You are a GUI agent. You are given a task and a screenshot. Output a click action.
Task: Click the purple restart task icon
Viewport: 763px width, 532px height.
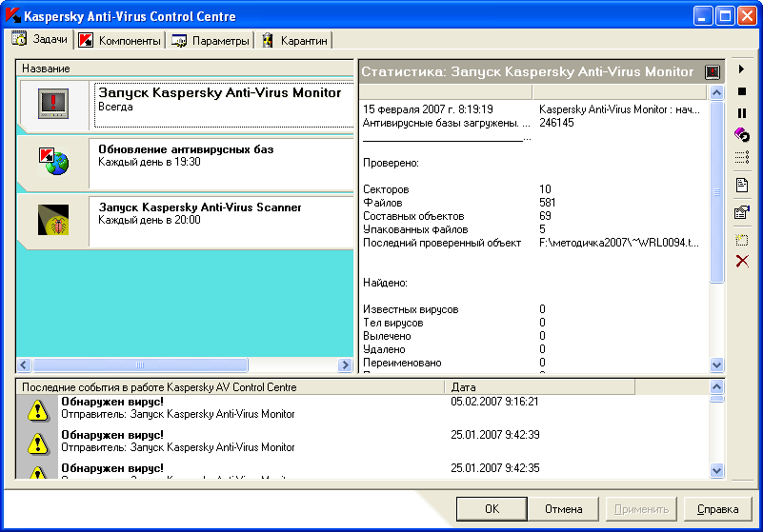[742, 135]
